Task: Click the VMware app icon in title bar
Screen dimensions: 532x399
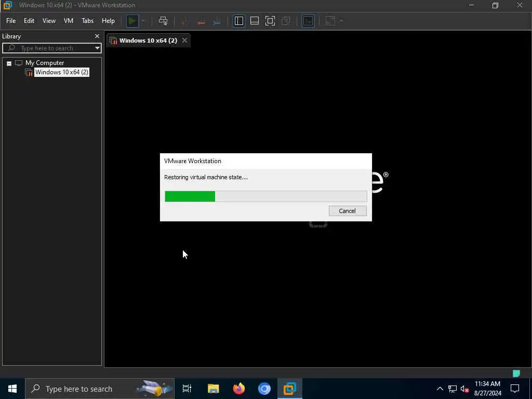Action: [x=7, y=5]
